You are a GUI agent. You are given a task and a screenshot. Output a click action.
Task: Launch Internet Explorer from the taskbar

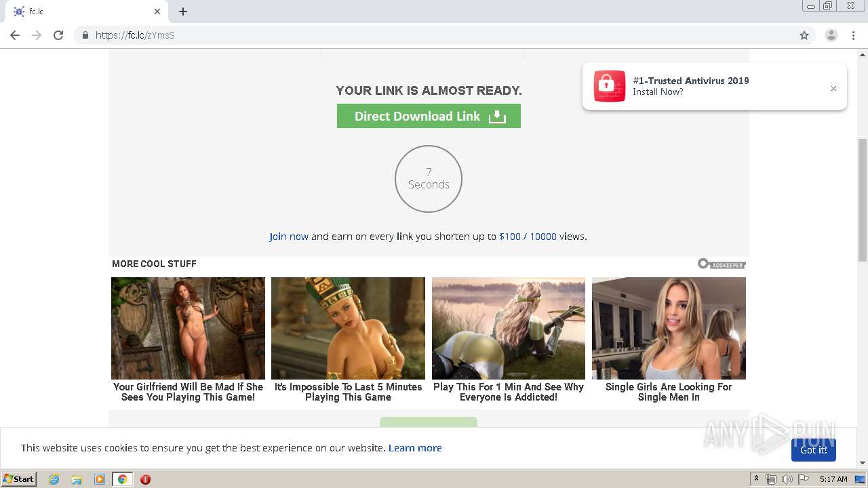54,479
